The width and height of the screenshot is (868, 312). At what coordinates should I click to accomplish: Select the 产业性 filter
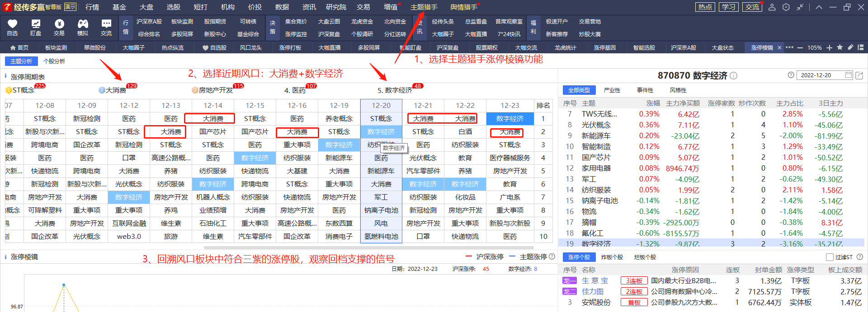click(612, 90)
